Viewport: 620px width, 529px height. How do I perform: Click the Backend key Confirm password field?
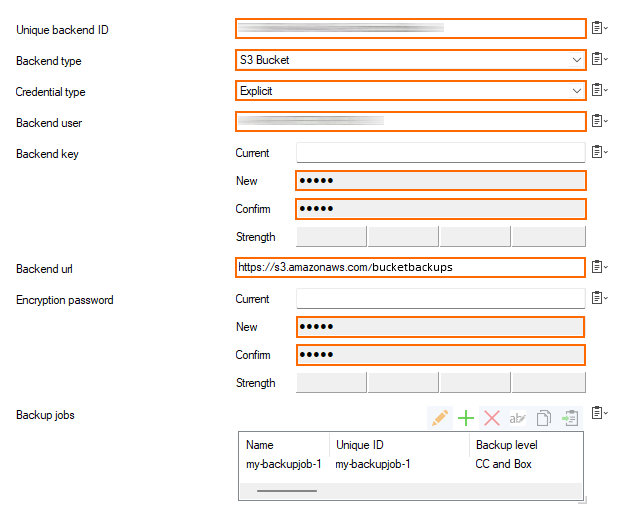click(441, 209)
